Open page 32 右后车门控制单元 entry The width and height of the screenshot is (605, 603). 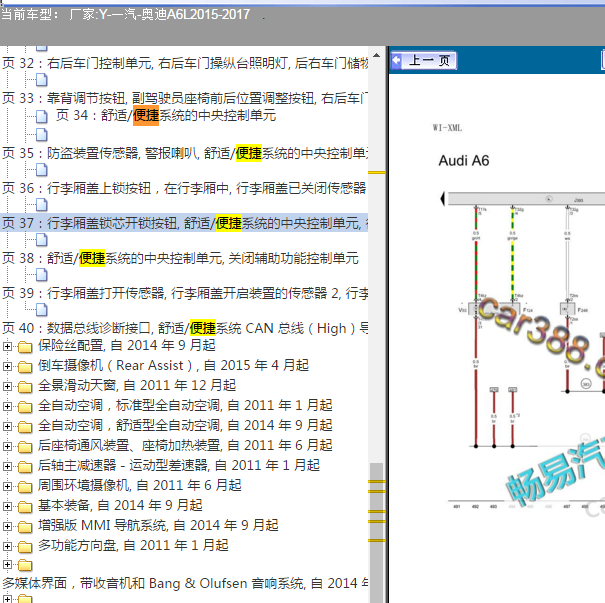(185, 63)
